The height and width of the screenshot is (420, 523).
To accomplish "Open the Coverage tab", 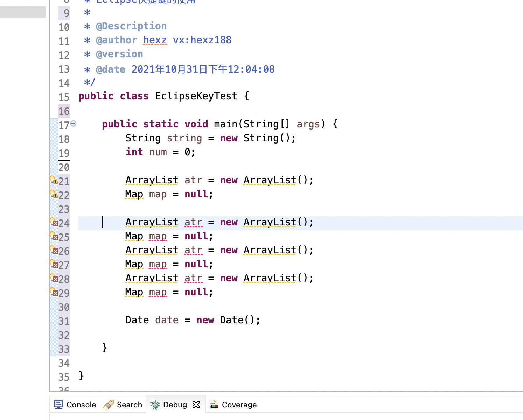I will pyautogui.click(x=233, y=405).
